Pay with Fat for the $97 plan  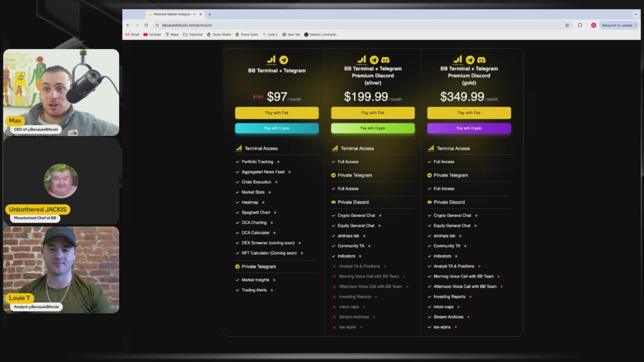277,113
